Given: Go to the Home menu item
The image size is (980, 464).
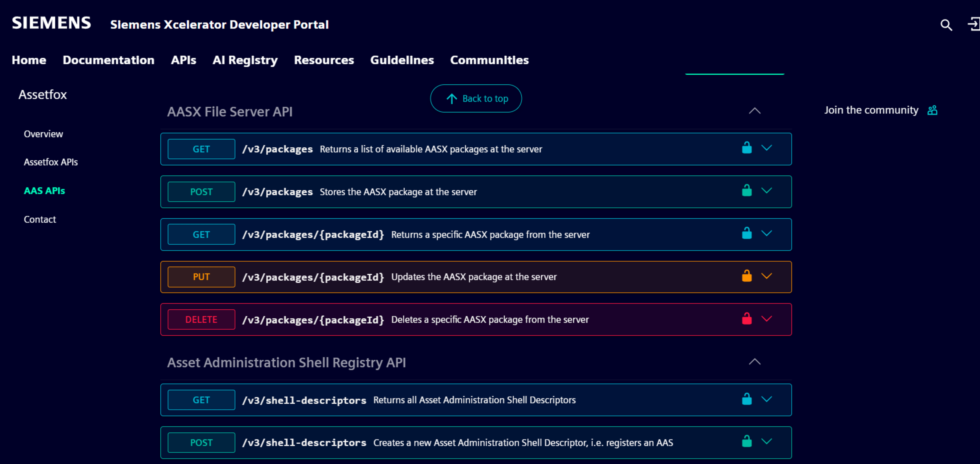Looking at the screenshot, I should pos(29,60).
